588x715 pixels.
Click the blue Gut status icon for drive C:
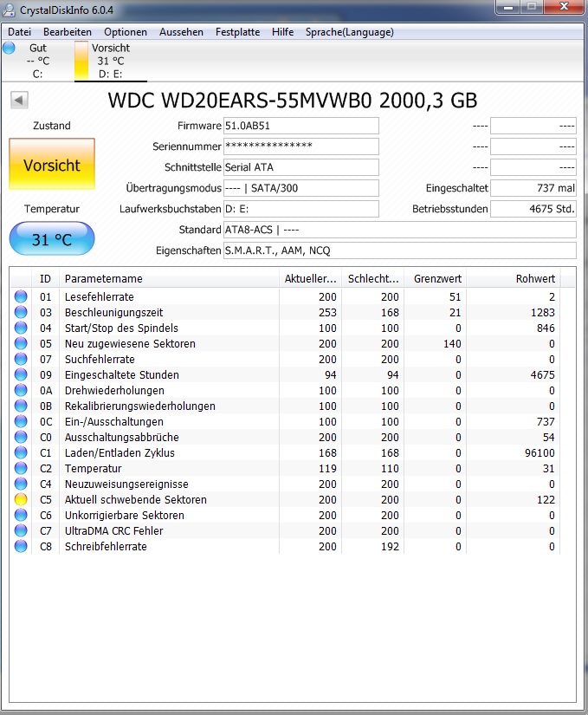(x=10, y=48)
